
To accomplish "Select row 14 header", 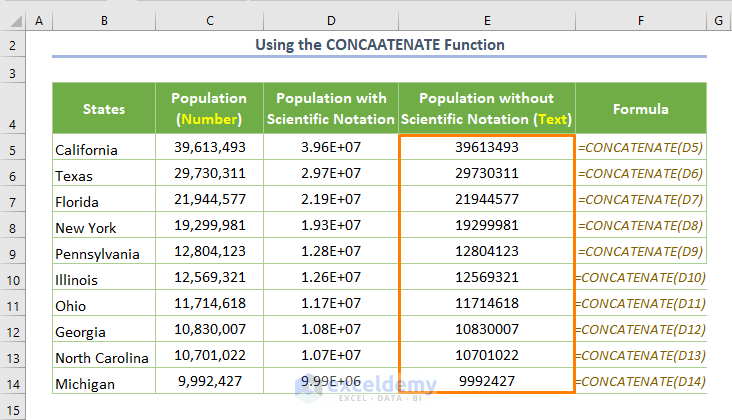I will 11,383.
